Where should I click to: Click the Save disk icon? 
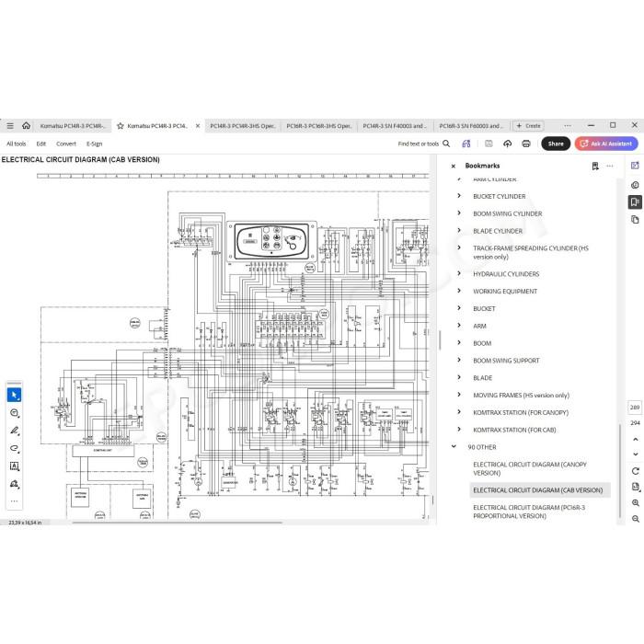point(489,144)
